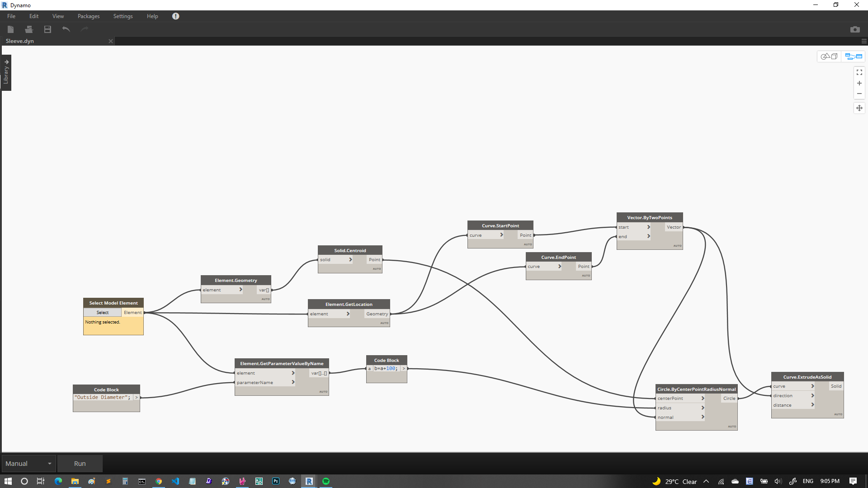Viewport: 868px width, 488px height.
Task: Click the pan mode icon
Action: click(859, 108)
